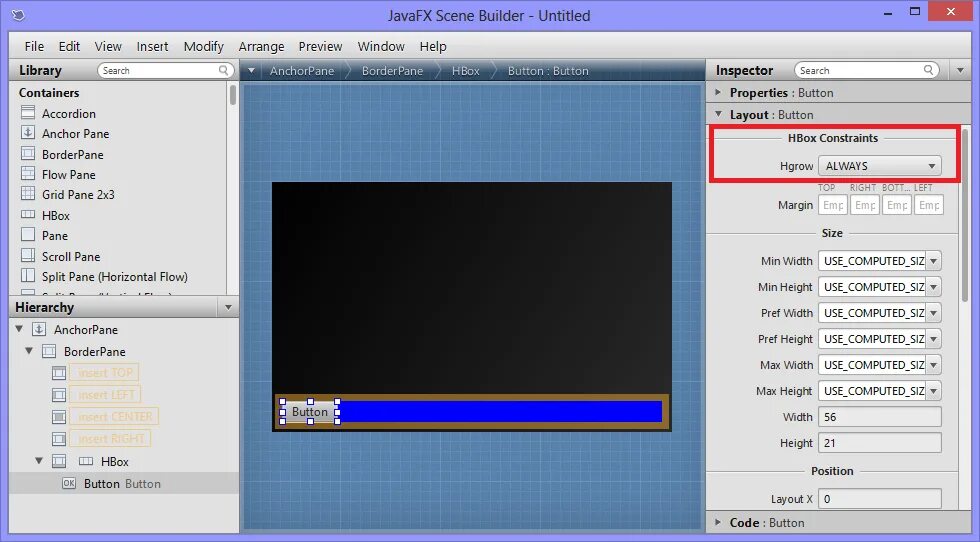
Task: Open the Help menu
Action: (x=433, y=46)
